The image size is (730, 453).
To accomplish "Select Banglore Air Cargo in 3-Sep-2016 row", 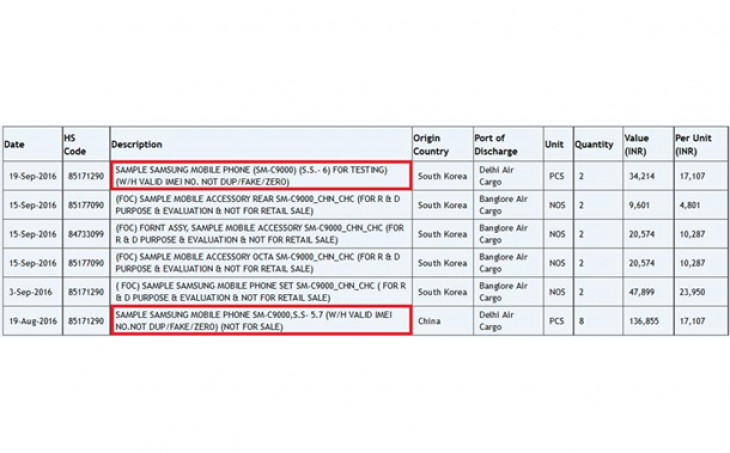I will click(x=508, y=292).
